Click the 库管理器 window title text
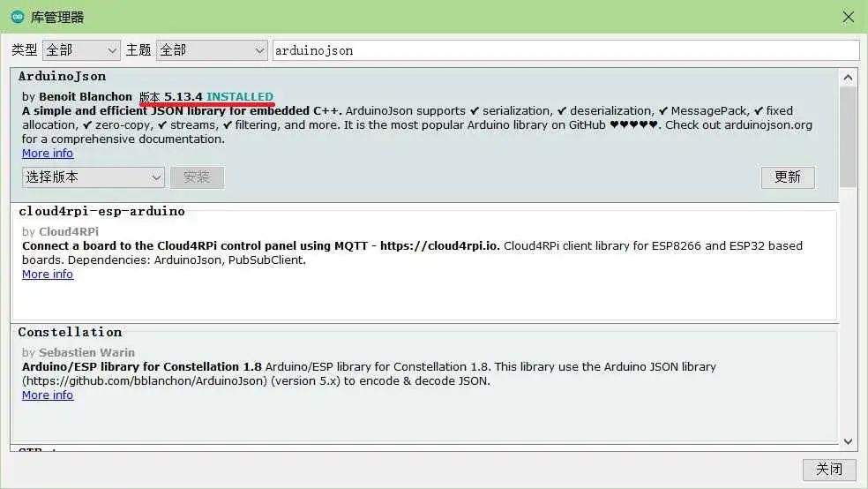The image size is (868, 489). click(x=57, y=18)
